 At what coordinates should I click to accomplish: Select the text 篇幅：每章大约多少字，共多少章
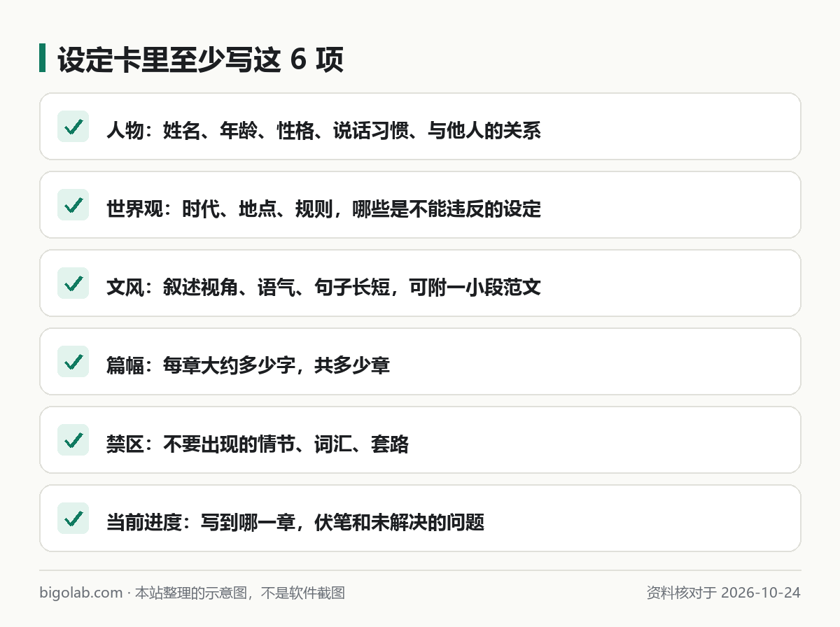click(248, 366)
